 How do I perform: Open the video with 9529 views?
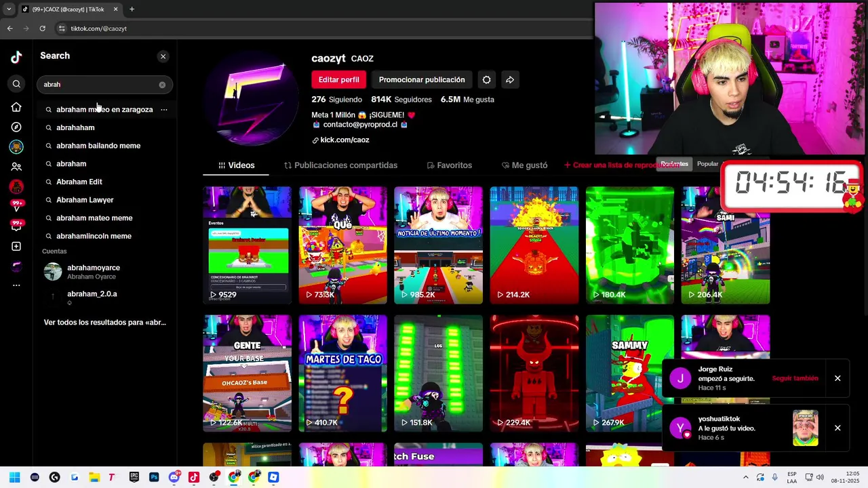pyautogui.click(x=248, y=245)
